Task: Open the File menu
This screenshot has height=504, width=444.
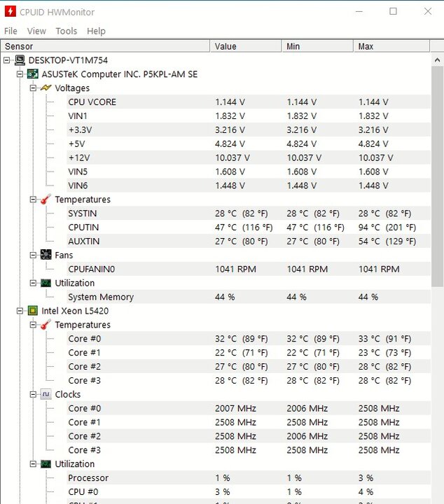Action: point(11,31)
